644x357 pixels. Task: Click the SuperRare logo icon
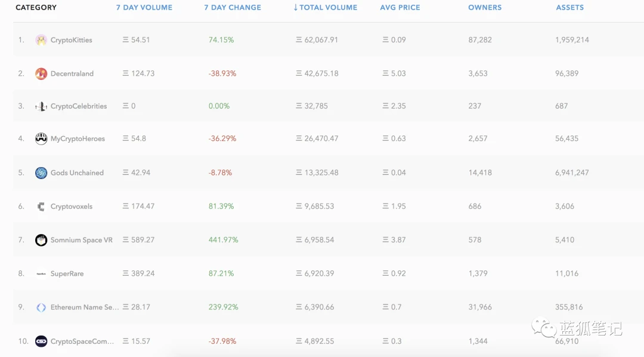[41, 273]
